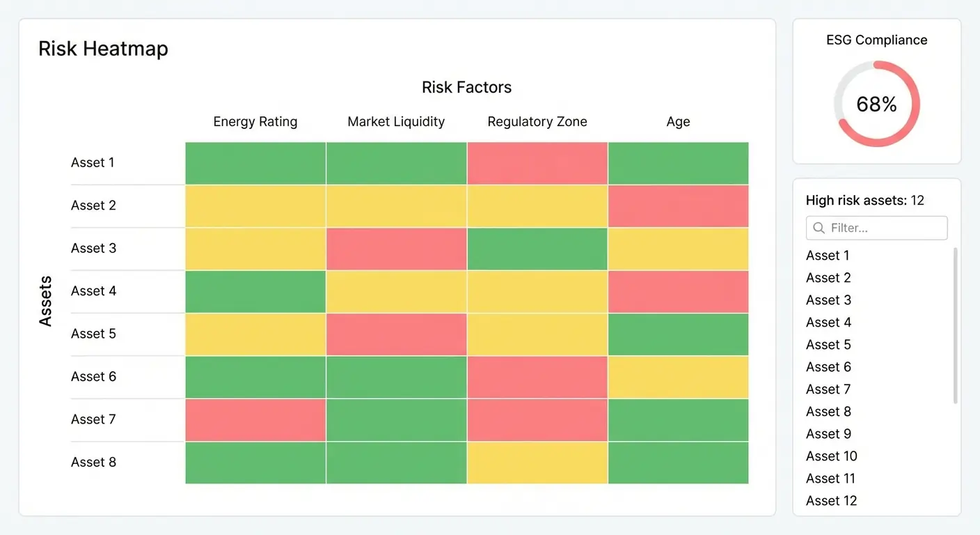Click Asset 10 in the sidebar list
The image size is (980, 535).
831,456
